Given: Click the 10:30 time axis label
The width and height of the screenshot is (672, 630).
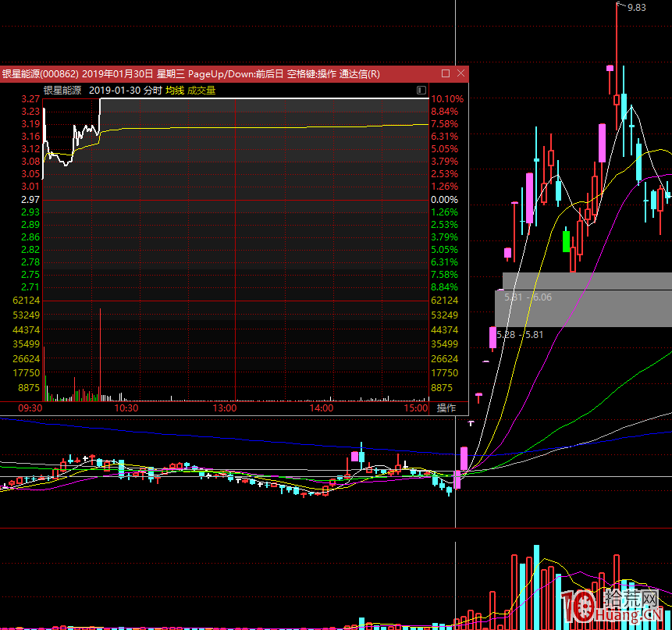Looking at the screenshot, I should pos(126,408).
